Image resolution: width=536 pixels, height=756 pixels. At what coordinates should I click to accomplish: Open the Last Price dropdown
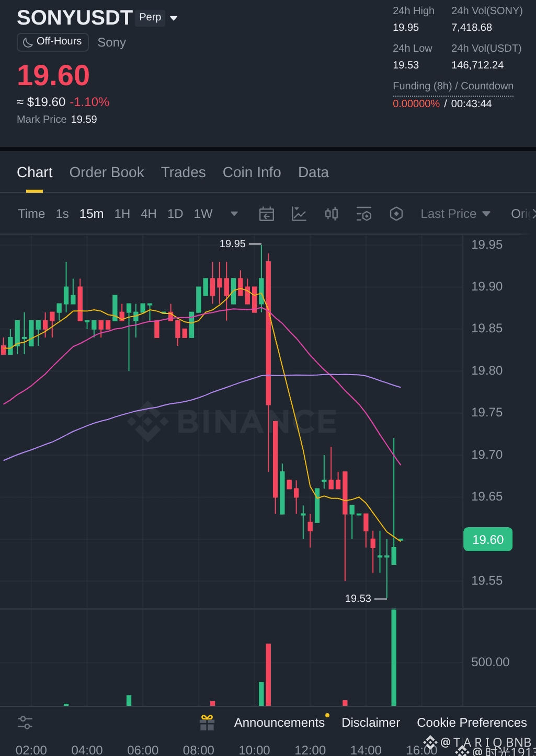pos(455,214)
